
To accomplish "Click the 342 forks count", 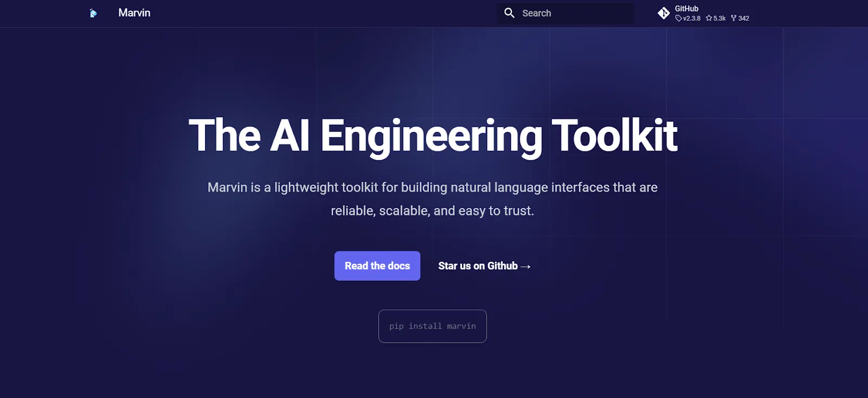I will 744,18.
